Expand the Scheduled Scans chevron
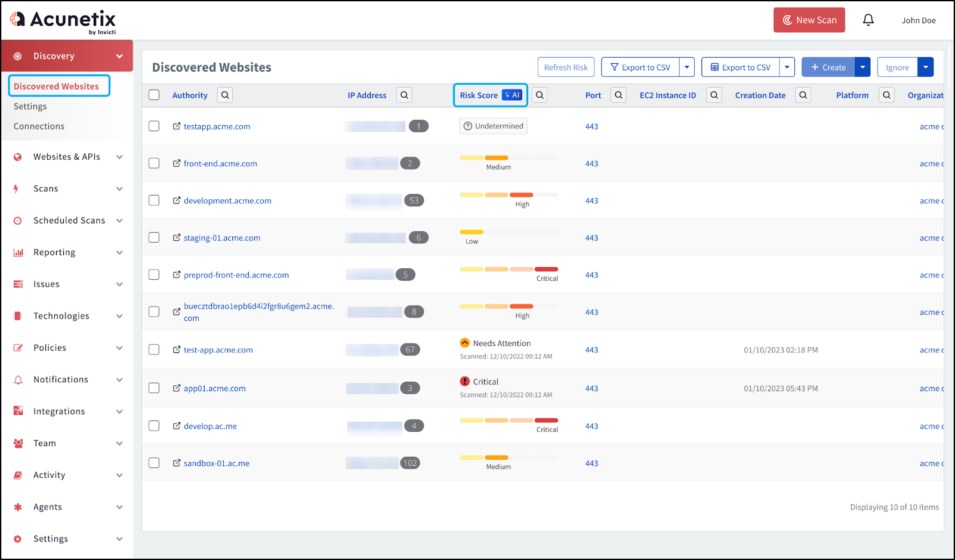 click(x=119, y=221)
